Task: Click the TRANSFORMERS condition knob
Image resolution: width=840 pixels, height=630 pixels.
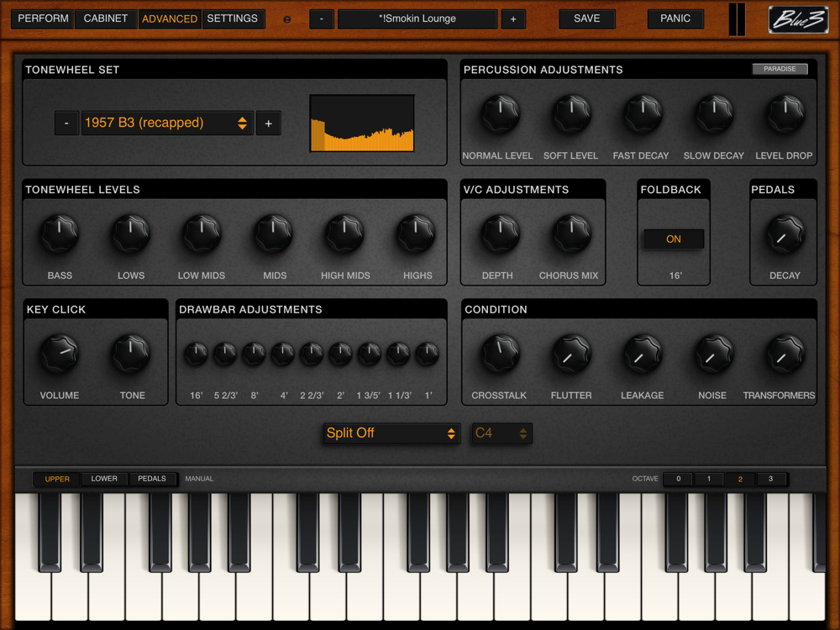Action: (x=785, y=354)
